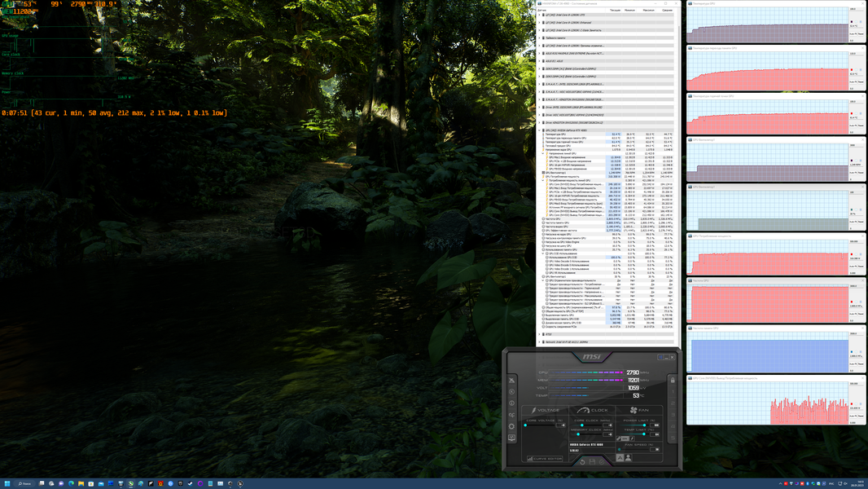Image resolution: width=868 pixels, height=489 pixels.
Task: Expand the Intel Core i9-12900K DTS sensor group
Action: tap(540, 15)
